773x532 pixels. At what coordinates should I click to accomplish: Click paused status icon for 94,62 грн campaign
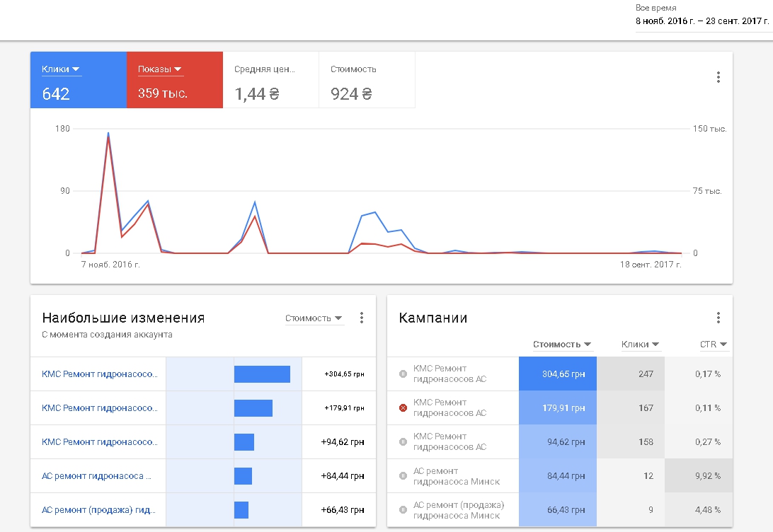403,442
